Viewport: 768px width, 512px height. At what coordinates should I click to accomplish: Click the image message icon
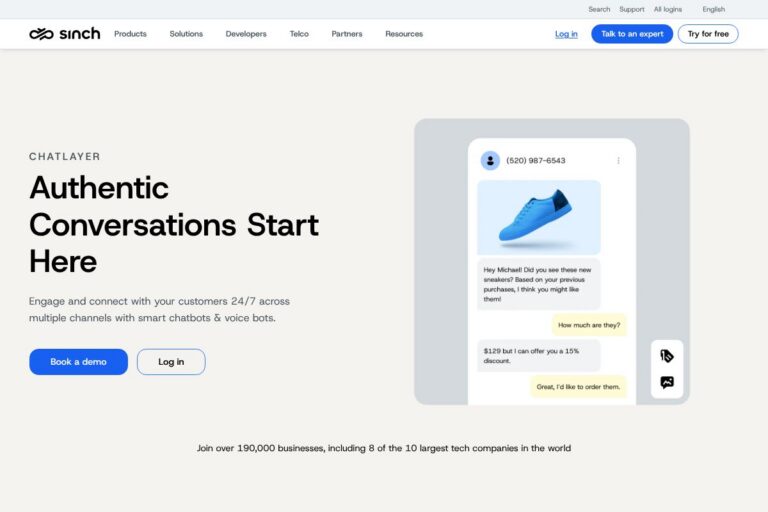pyautogui.click(x=667, y=382)
